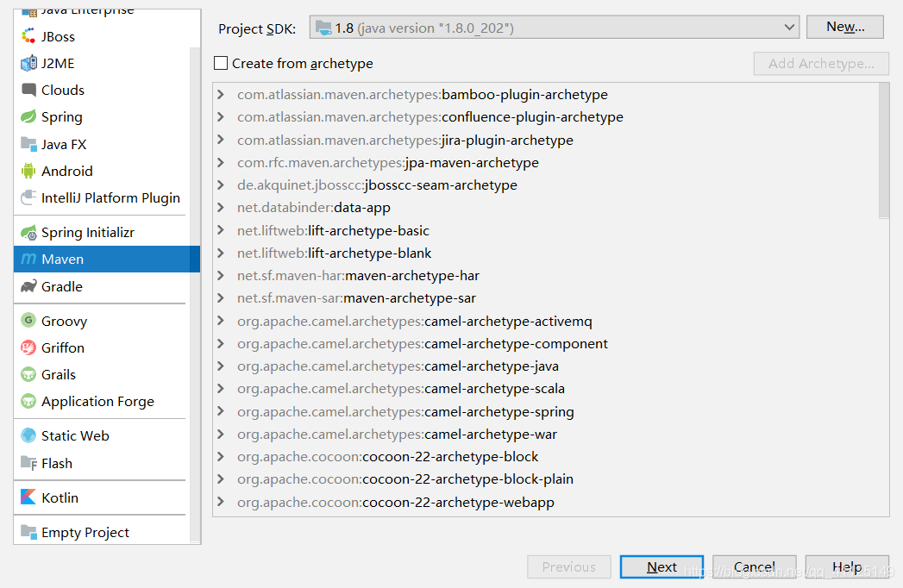Click the Help button
Image resolution: width=903 pixels, height=588 pixels.
(847, 566)
